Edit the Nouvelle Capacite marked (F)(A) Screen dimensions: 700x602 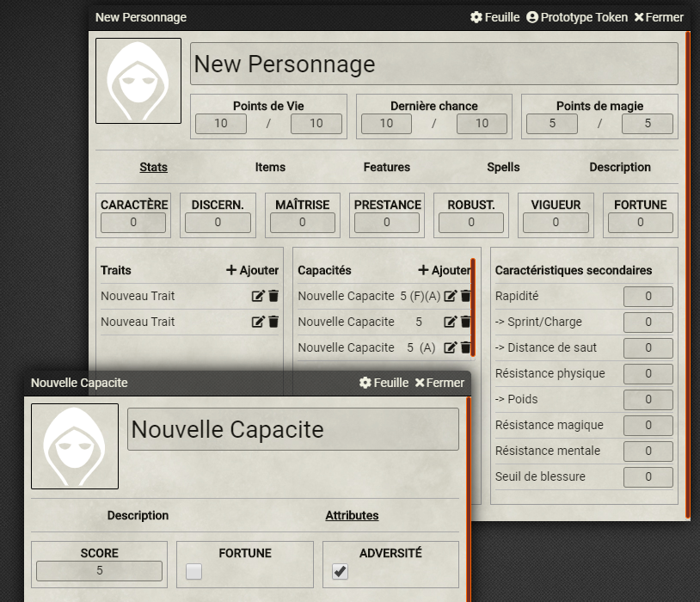(x=450, y=296)
